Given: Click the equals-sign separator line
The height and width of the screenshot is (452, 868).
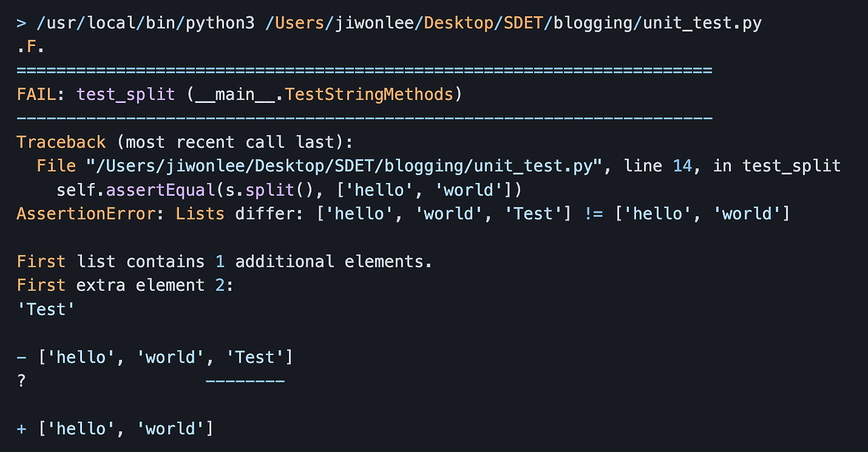Looking at the screenshot, I should point(364,70).
